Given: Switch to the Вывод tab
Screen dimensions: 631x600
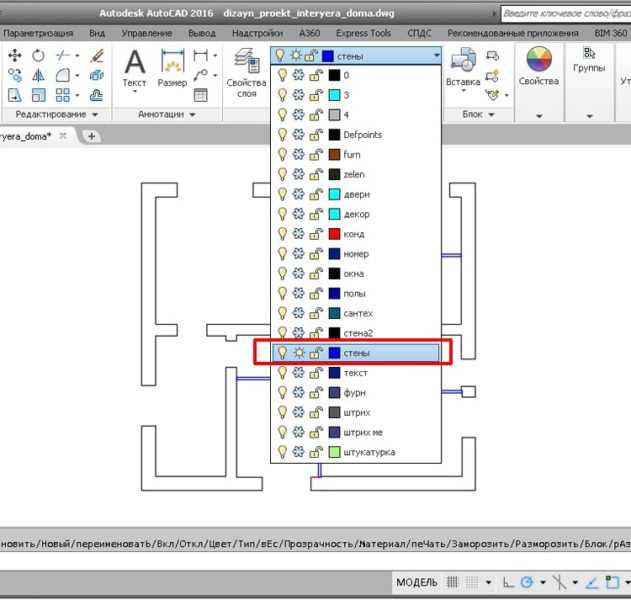Looking at the screenshot, I should 202,33.
